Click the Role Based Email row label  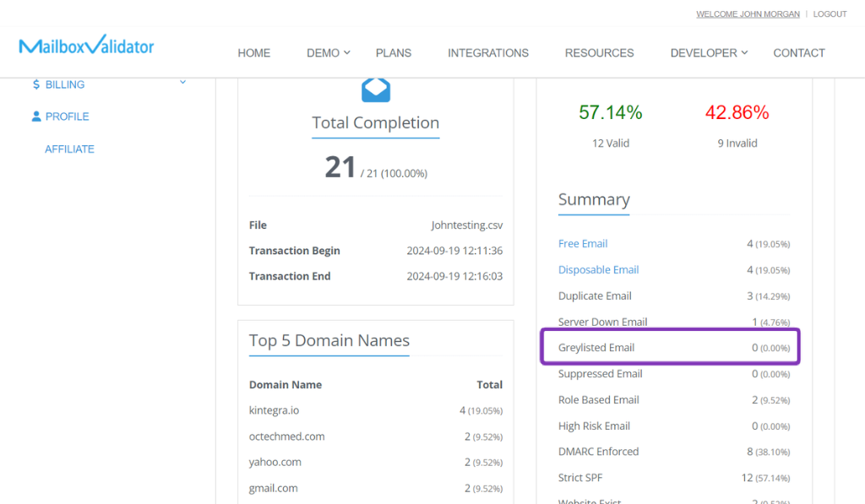599,400
